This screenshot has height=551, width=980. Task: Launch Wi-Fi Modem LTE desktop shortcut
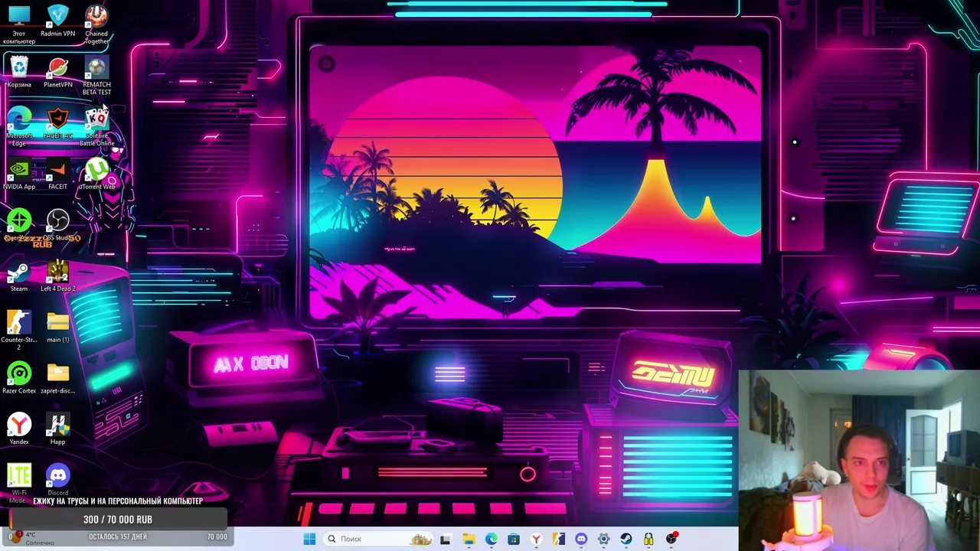pyautogui.click(x=19, y=483)
